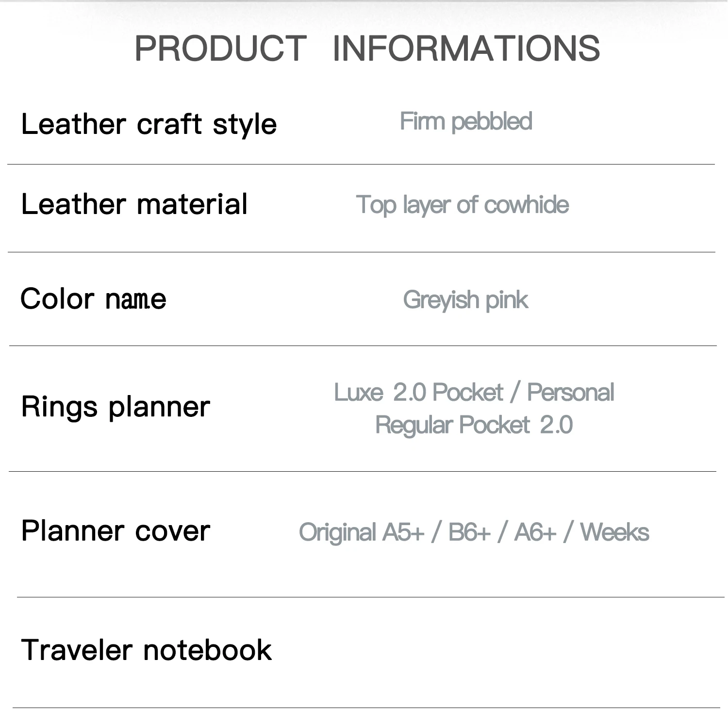Select the Leather craft style label

click(x=149, y=124)
